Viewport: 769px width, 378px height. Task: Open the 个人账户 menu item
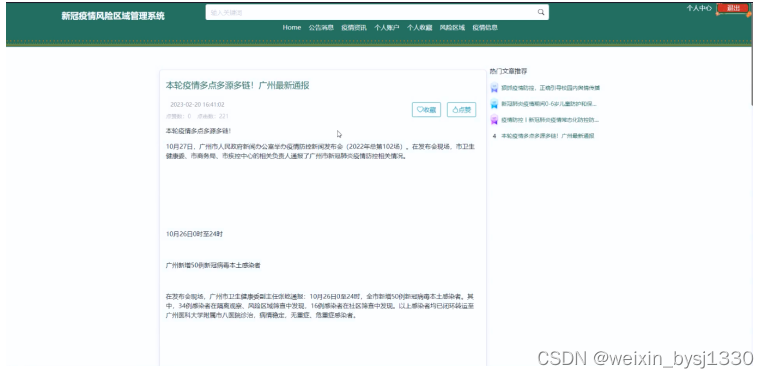pyautogui.click(x=387, y=27)
